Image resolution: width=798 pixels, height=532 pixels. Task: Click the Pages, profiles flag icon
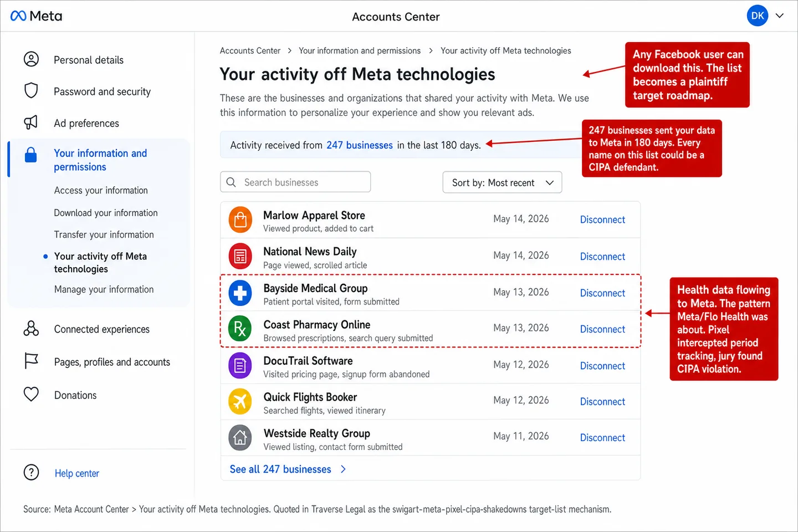coord(32,361)
